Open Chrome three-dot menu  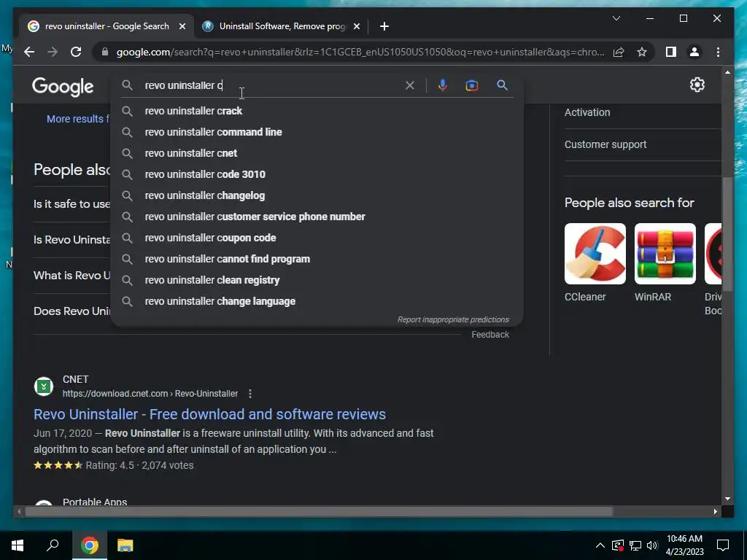[x=718, y=52]
